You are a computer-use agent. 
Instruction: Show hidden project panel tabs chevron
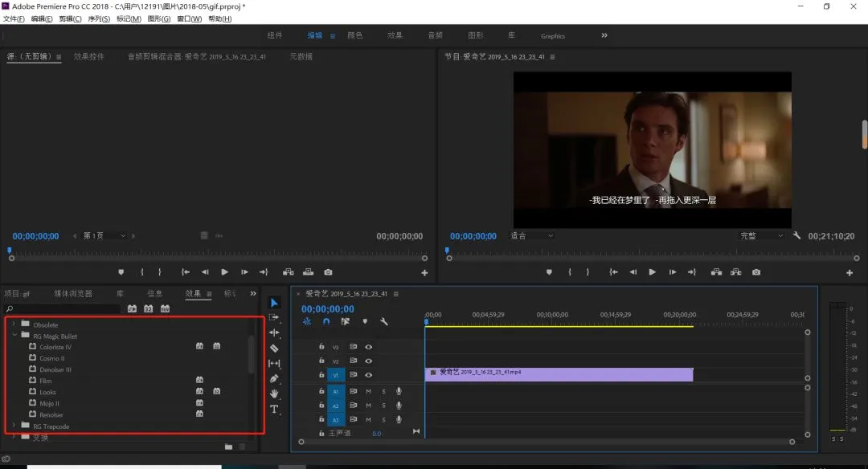[253, 294]
